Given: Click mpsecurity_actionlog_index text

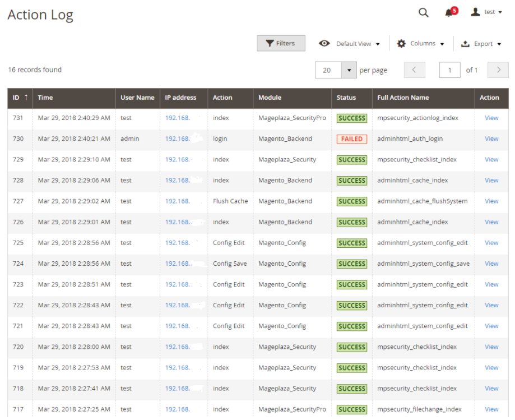Looking at the screenshot, I should pyautogui.click(x=418, y=118).
